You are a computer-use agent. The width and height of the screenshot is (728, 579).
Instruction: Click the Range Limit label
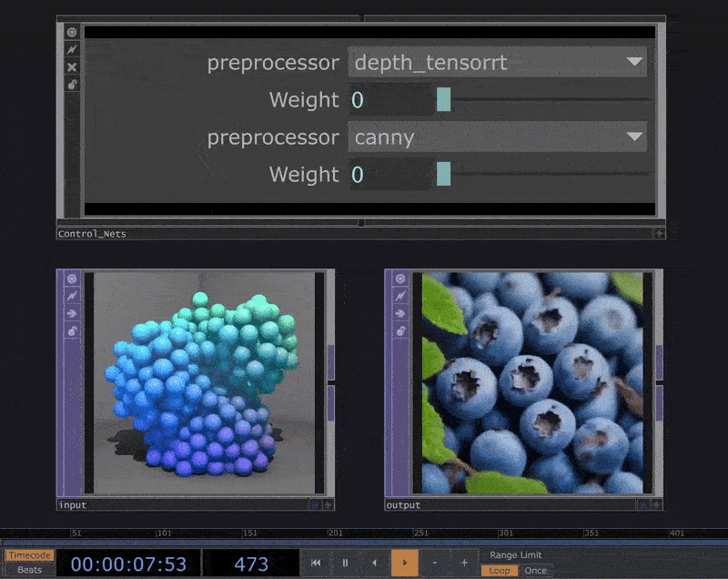coord(515,554)
